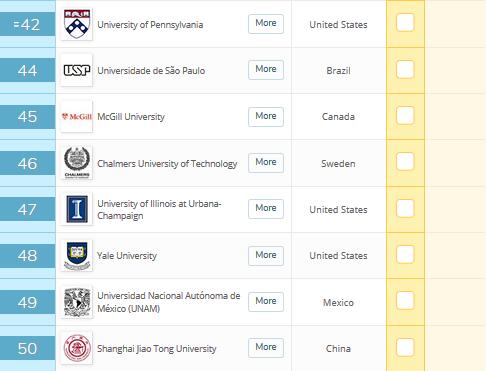
Task: Click the University of Pennsylvania shield logo
Action: click(x=77, y=24)
